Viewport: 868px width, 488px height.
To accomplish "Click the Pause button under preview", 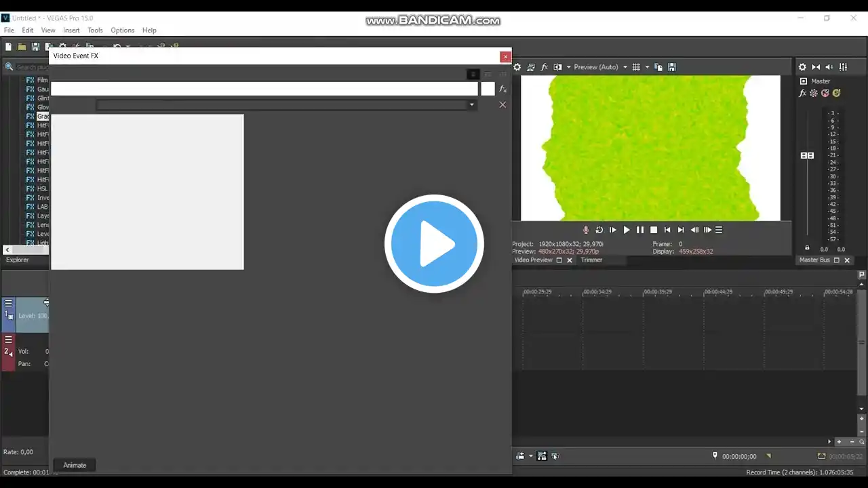I will (x=640, y=230).
